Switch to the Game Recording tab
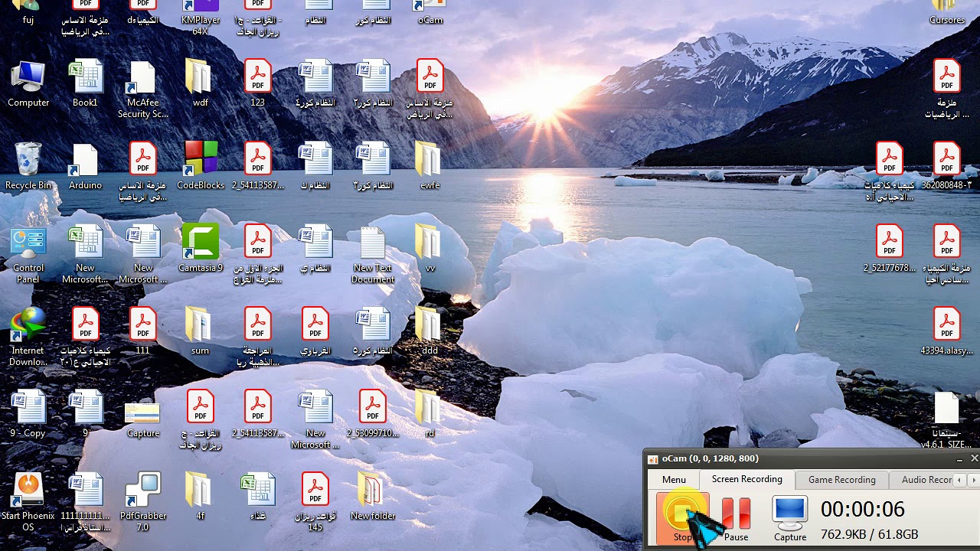This screenshot has width=980, height=551. click(841, 480)
